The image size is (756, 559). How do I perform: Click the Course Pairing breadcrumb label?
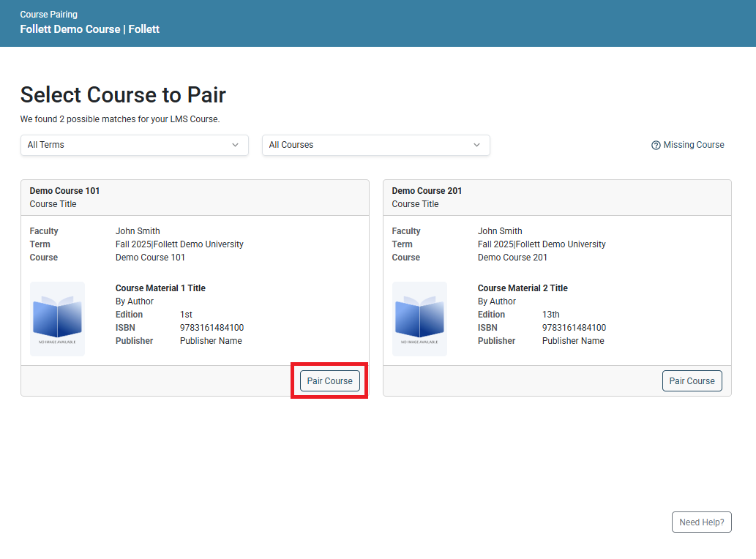point(48,14)
